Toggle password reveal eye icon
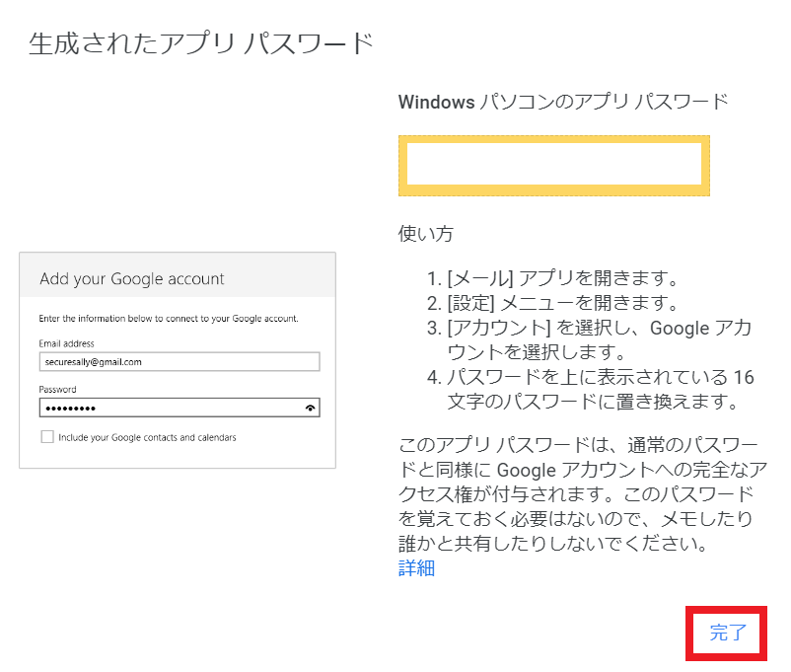Viewport: 791px width, 672px height. click(311, 408)
